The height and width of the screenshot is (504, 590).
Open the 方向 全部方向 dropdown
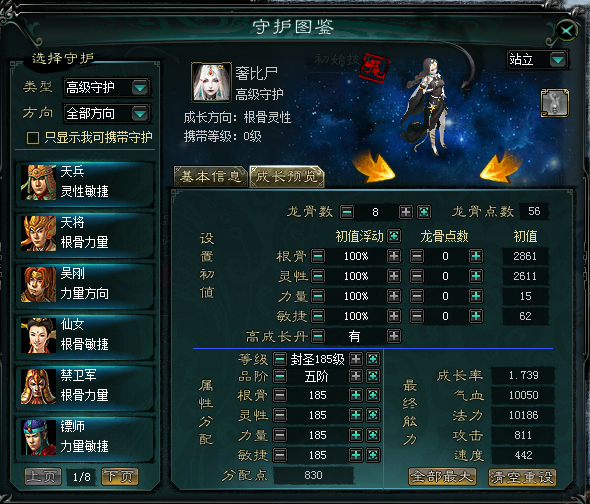point(140,113)
